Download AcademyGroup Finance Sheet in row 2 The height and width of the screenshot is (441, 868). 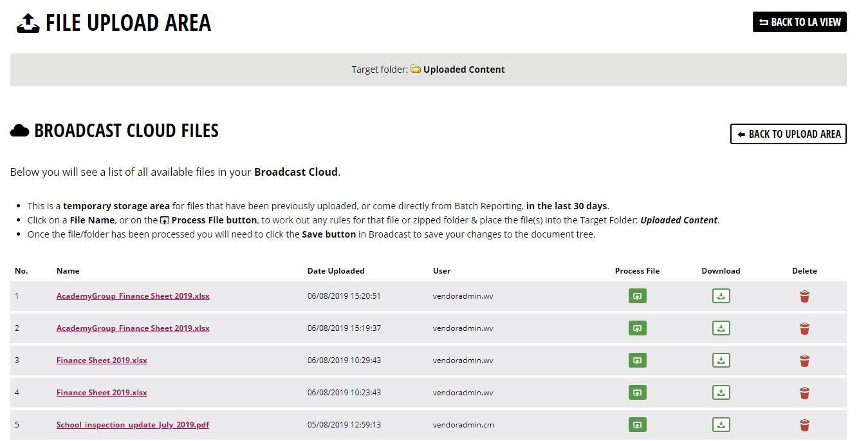(721, 328)
